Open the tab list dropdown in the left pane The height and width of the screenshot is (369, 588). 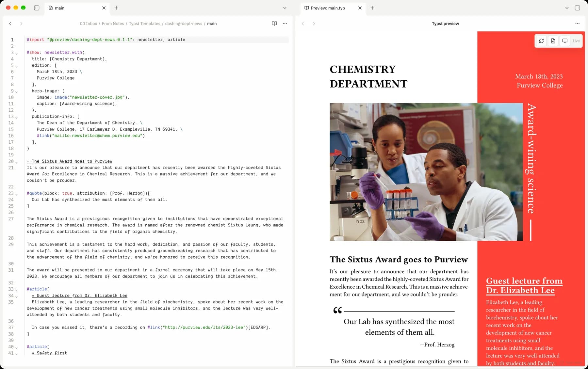click(285, 8)
